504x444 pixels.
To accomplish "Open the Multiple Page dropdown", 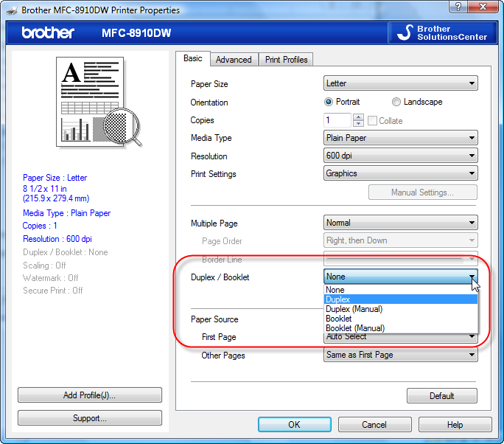I will click(401, 223).
